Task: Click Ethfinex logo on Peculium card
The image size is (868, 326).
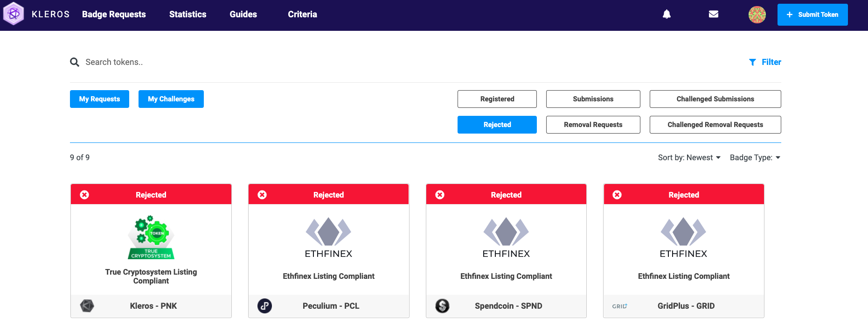Action: click(x=328, y=238)
